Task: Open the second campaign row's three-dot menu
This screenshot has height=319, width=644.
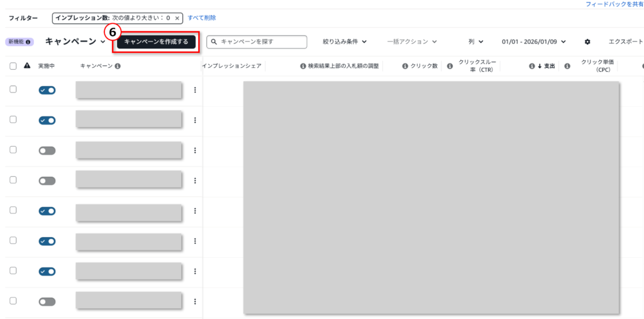Action: click(x=195, y=120)
